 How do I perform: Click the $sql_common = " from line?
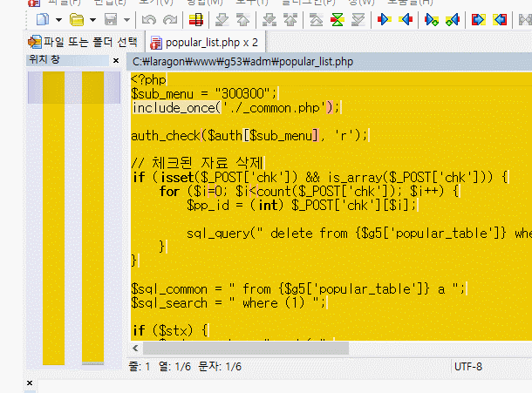click(x=298, y=289)
